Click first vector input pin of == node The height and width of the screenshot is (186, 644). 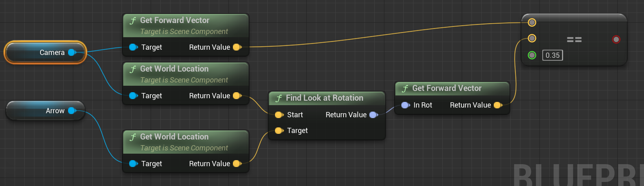pyautogui.click(x=532, y=22)
